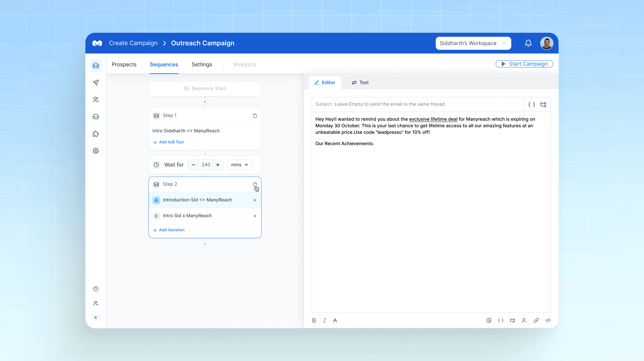Open the campaigns mail icon in sidebar
This screenshot has width=644, height=361.
(x=96, y=66)
